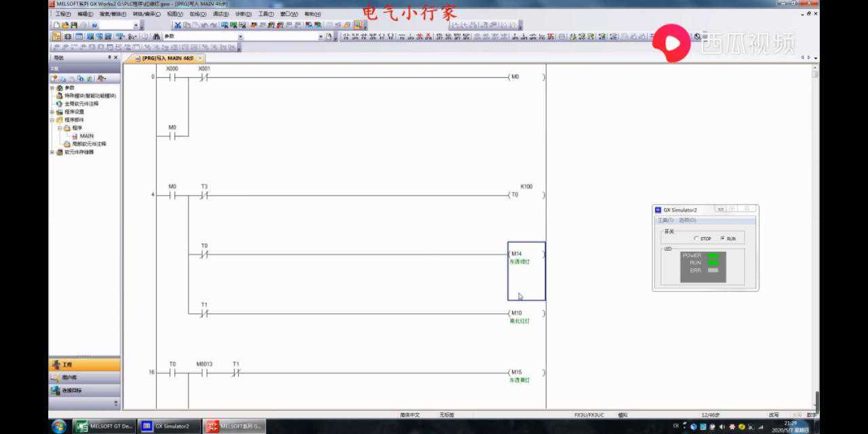The height and width of the screenshot is (434, 868).
Task: Click the Windows Start orb
Action: 59,427
